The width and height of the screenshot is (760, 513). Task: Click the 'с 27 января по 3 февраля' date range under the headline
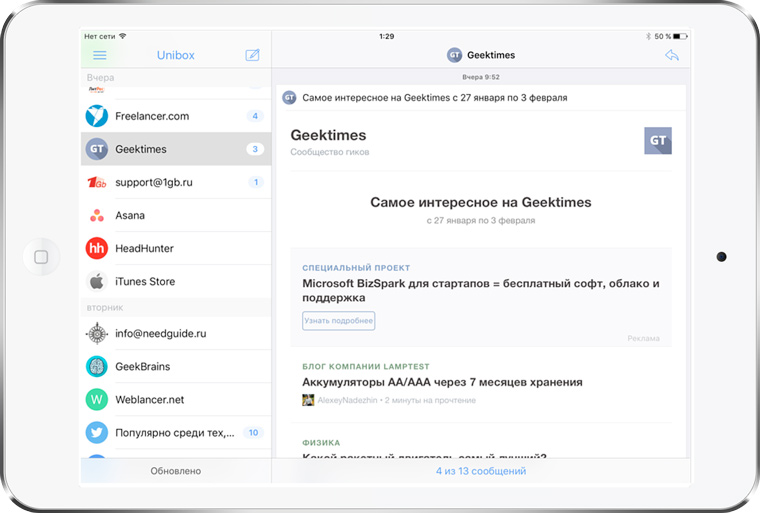click(x=481, y=220)
